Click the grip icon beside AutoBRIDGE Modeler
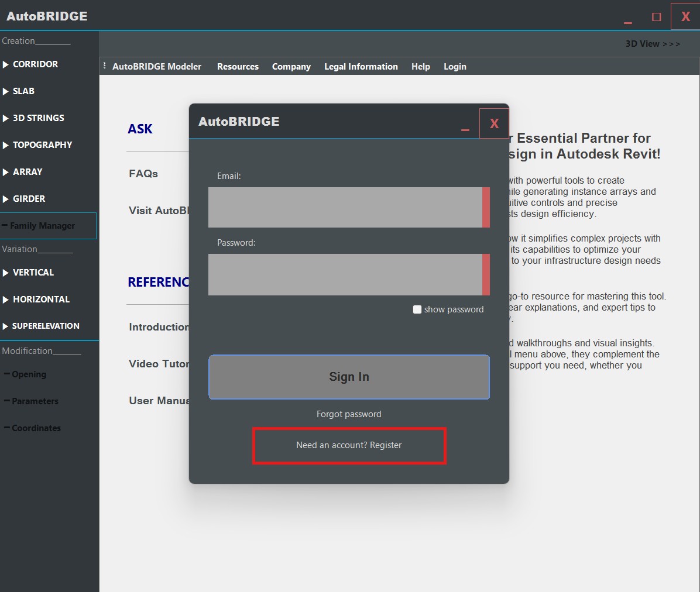 click(x=104, y=66)
